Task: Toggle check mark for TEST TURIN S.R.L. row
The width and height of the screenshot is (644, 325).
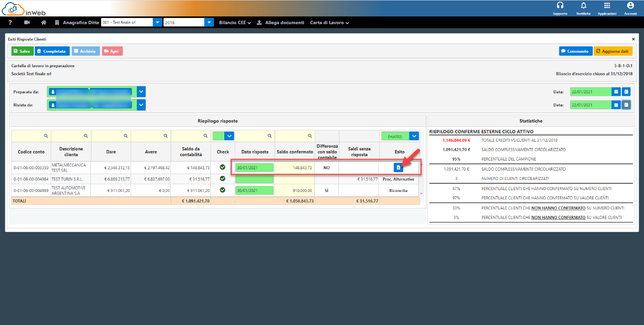Action: tap(222, 178)
